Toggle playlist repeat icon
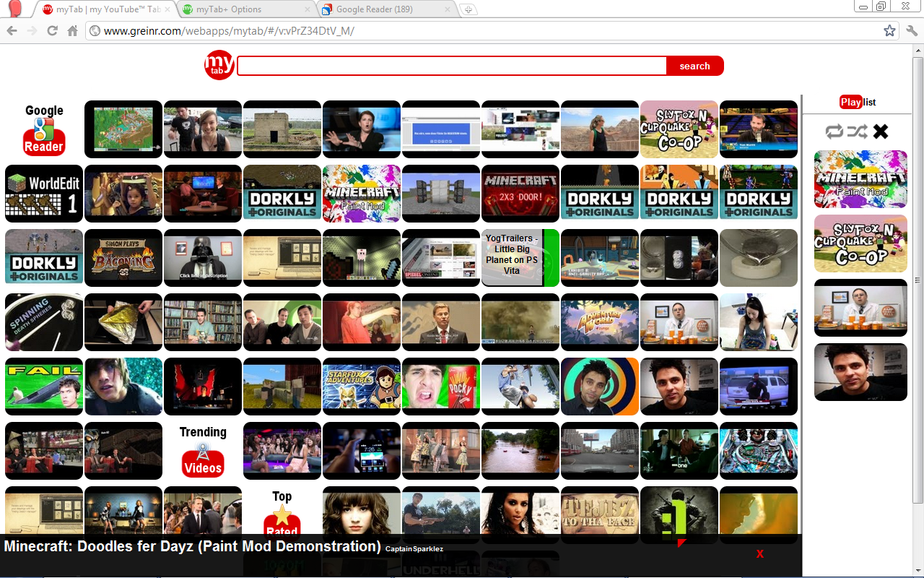The height and width of the screenshot is (578, 924). tap(834, 131)
